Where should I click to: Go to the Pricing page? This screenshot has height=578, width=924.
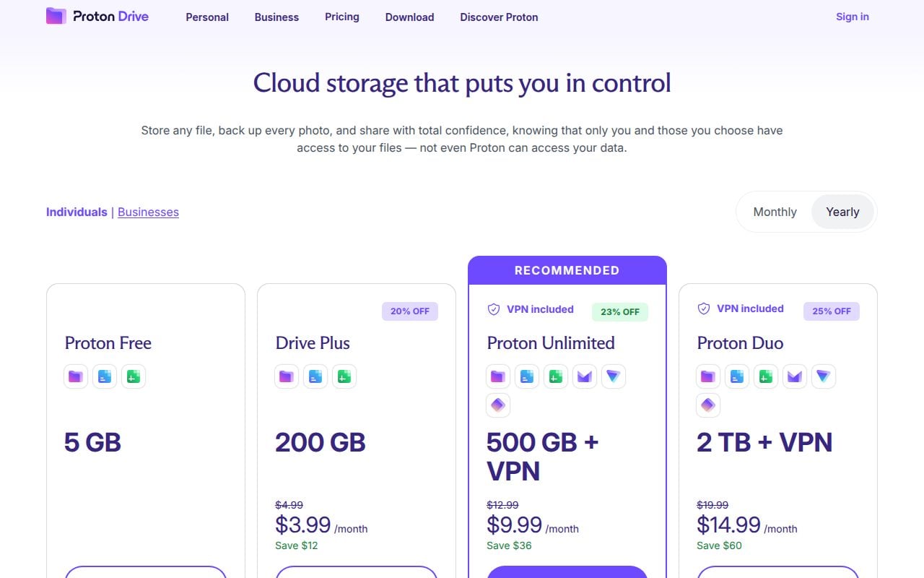click(x=342, y=17)
